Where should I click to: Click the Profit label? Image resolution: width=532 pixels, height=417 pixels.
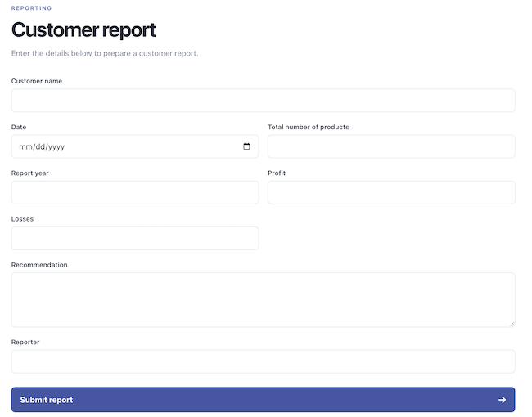pos(277,173)
